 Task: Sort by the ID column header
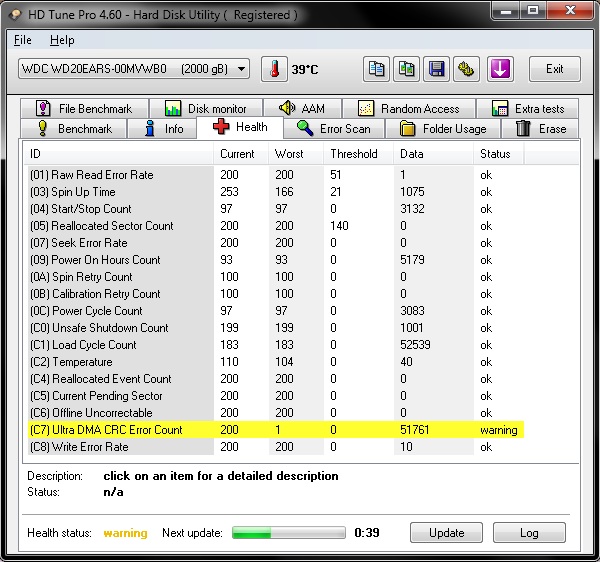[x=118, y=154]
